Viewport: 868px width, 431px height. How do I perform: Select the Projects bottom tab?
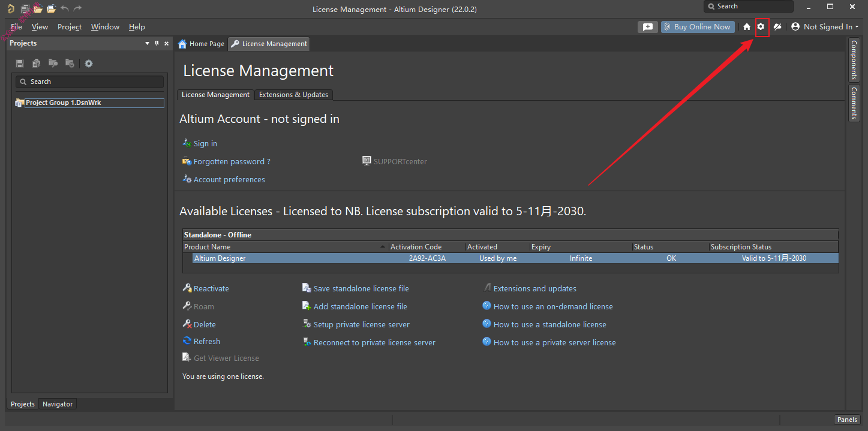click(x=23, y=404)
